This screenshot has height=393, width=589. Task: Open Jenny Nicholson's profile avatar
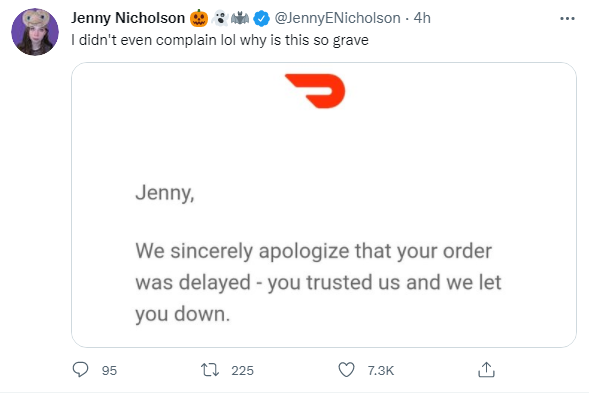coord(35,32)
